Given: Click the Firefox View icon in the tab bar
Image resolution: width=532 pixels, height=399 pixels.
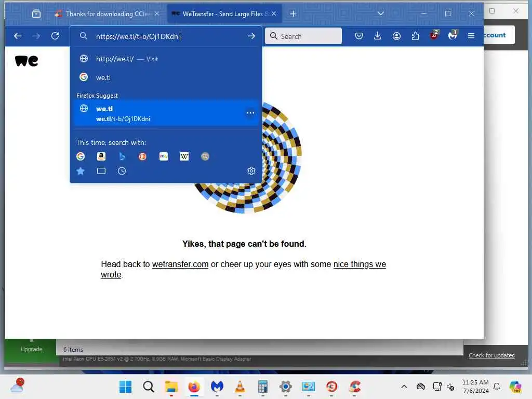Looking at the screenshot, I should (36, 14).
